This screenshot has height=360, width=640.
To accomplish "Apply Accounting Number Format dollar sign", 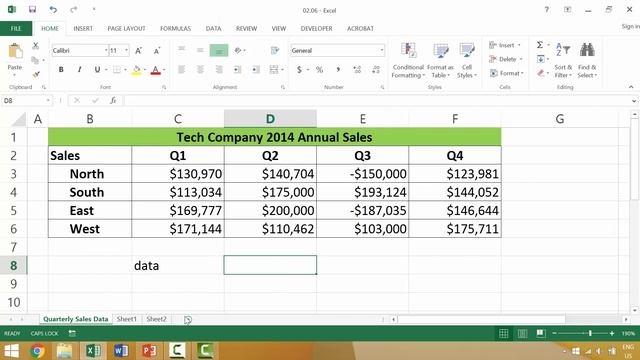I will click(299, 70).
